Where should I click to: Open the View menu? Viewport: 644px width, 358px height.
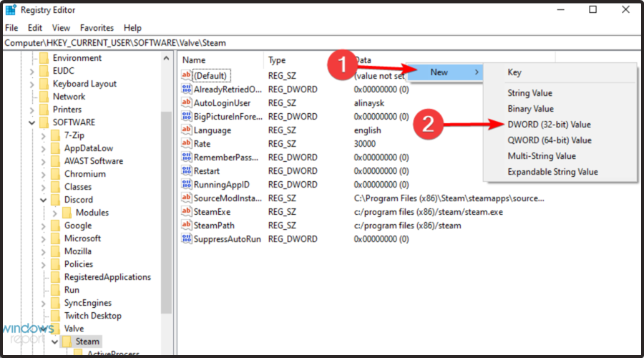[61, 27]
